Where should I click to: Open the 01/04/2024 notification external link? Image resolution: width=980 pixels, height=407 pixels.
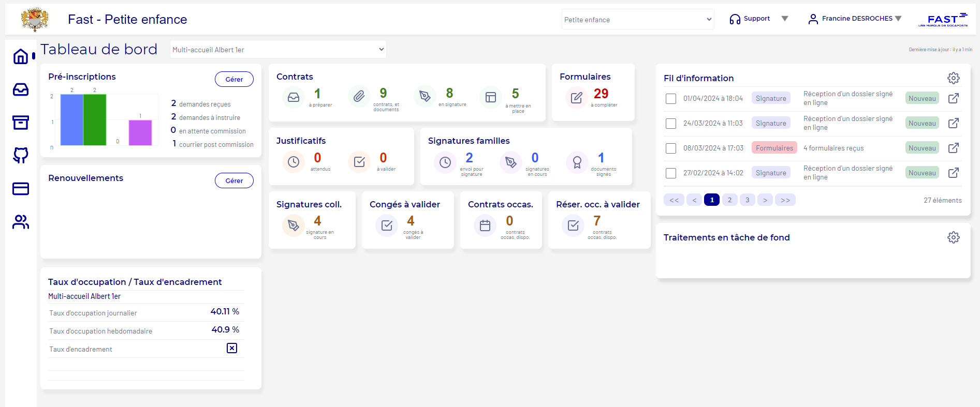coord(954,98)
